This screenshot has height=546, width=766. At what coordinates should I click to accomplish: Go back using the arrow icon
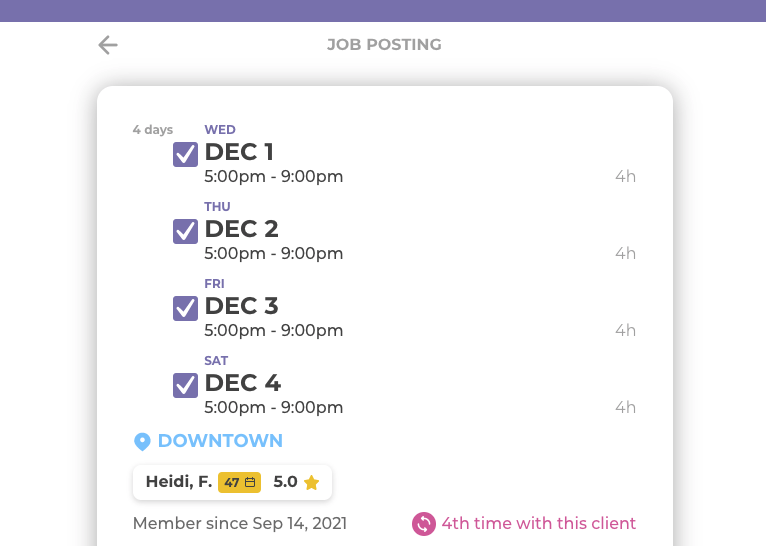tap(108, 45)
